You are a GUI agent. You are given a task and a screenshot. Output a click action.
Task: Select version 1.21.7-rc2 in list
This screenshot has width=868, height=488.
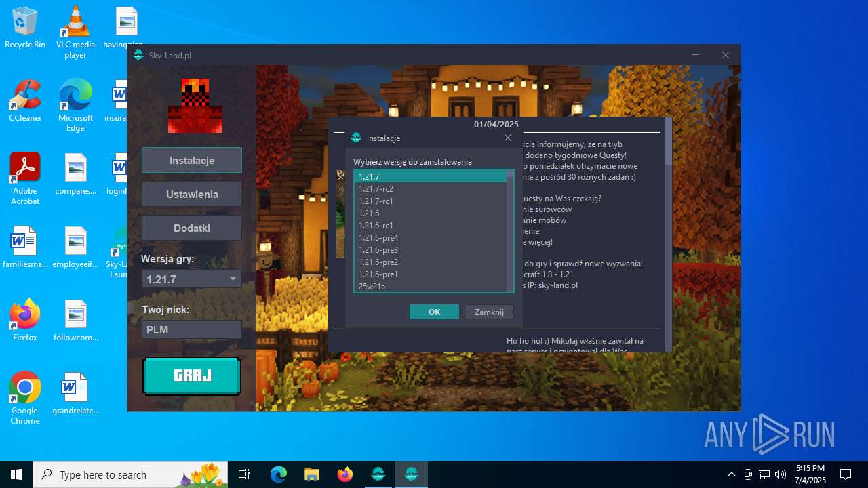point(430,188)
